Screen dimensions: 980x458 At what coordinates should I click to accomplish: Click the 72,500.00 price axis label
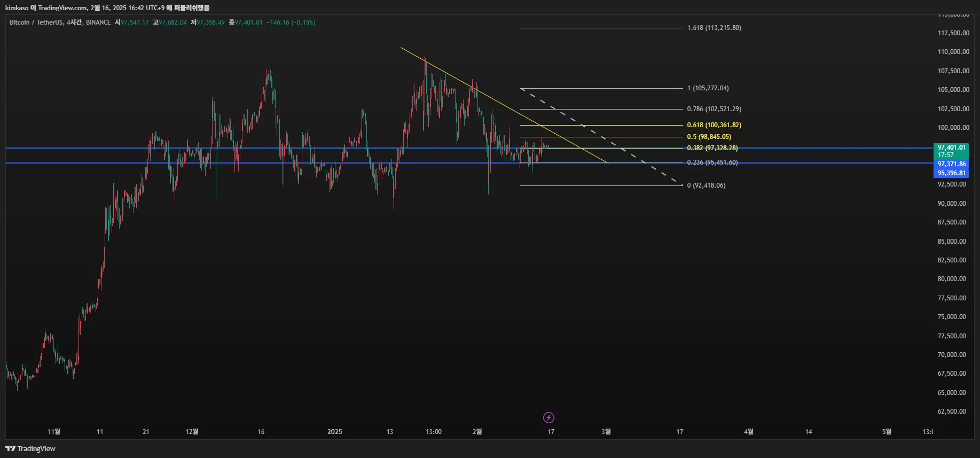tap(952, 336)
